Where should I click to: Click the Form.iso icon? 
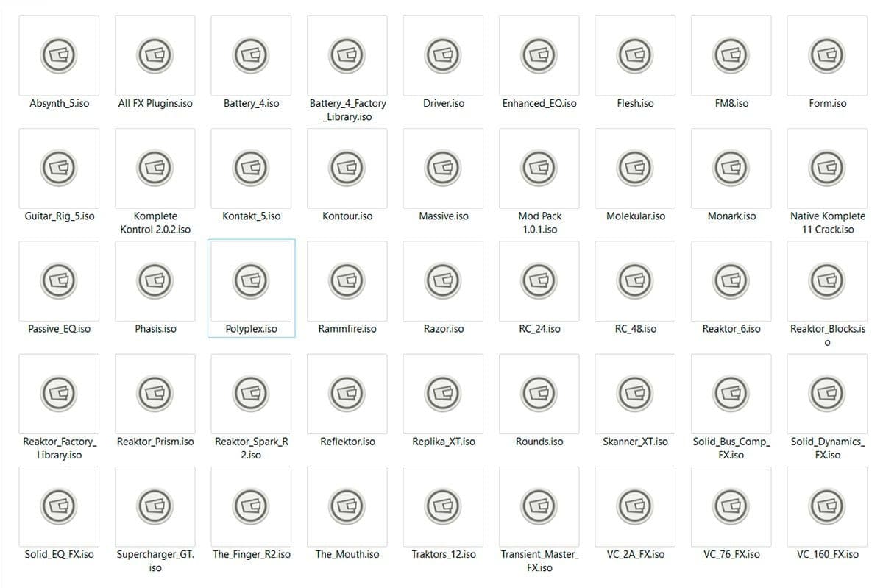click(828, 55)
